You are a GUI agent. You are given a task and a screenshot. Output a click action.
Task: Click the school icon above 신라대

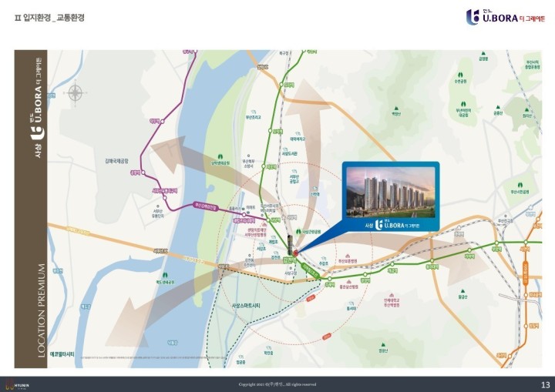(x=314, y=189)
